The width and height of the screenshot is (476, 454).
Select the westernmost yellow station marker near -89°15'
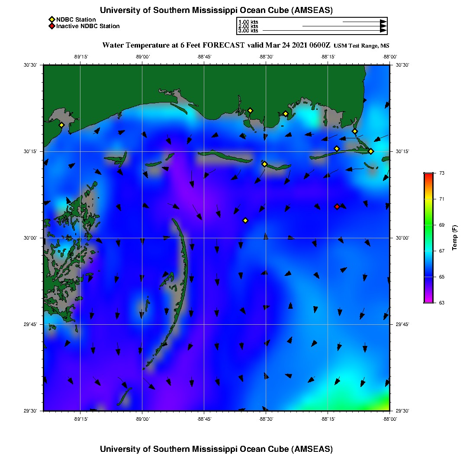click(x=61, y=125)
